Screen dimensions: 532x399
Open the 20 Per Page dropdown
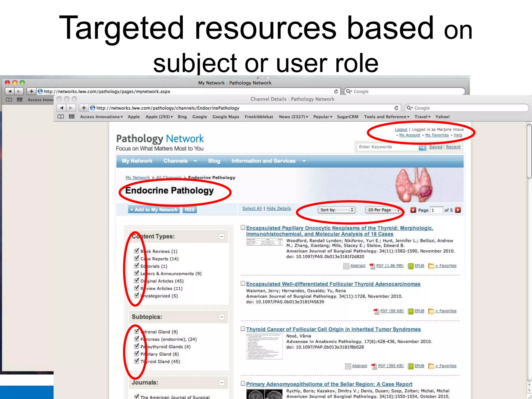tap(383, 210)
